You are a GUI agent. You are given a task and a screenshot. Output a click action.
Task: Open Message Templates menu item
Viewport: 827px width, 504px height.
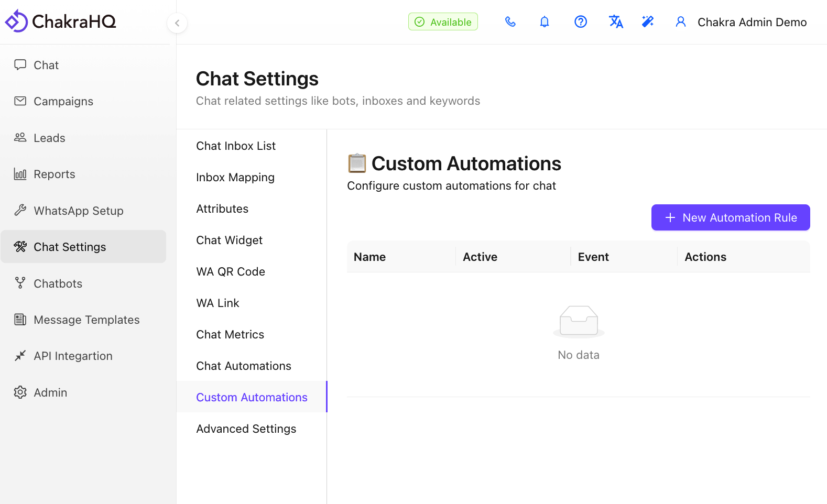pyautogui.click(x=86, y=320)
